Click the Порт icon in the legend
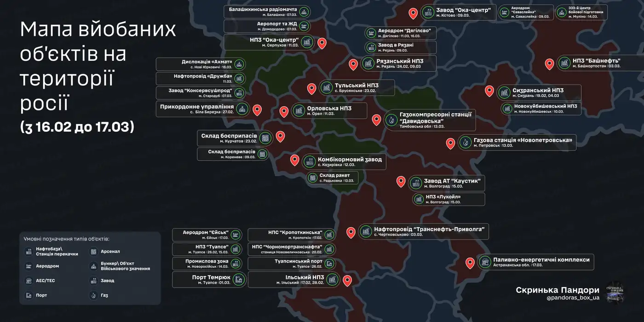Image resolution: width=644 pixels, height=322 pixels. 29,295
